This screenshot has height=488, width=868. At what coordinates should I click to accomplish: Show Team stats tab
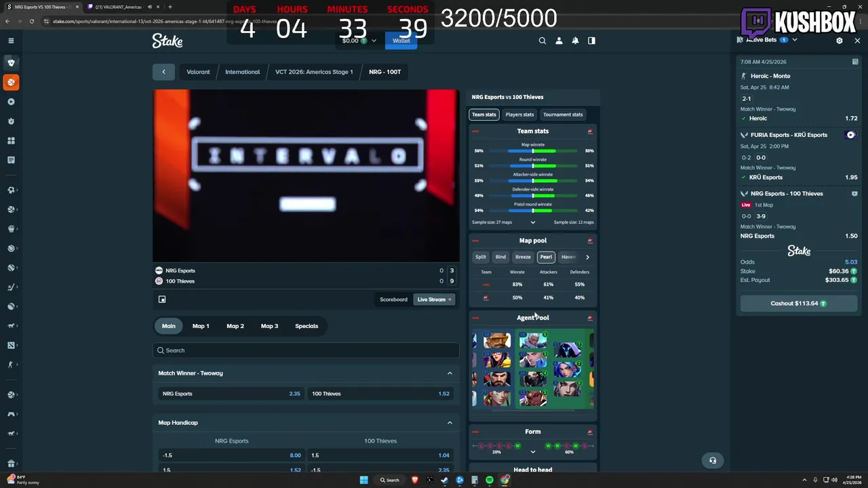[484, 115]
